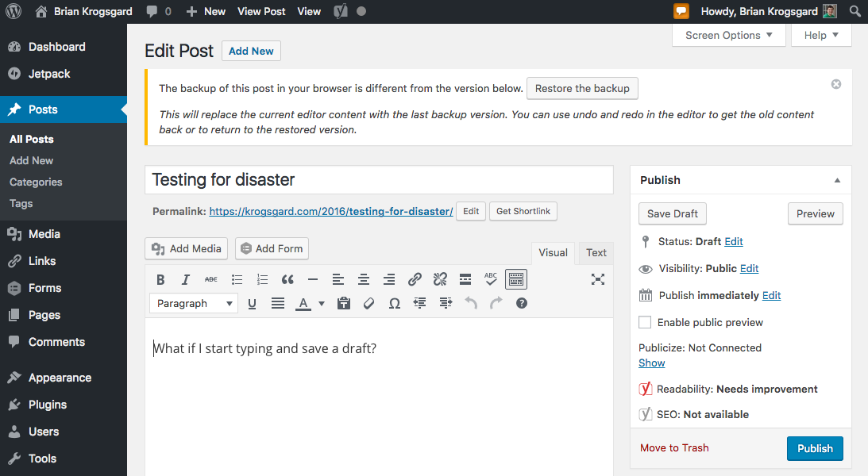
Task: Insert a numbered list
Action: point(262,280)
